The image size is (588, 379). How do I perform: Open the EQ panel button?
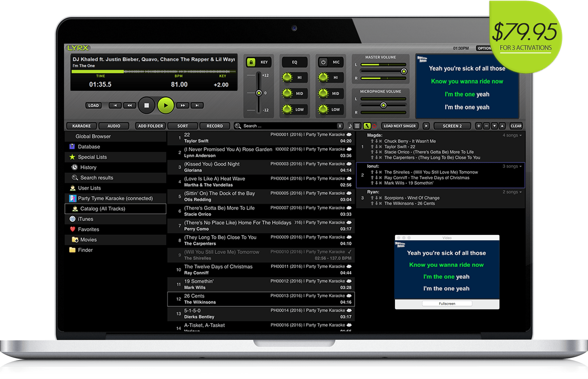(295, 62)
